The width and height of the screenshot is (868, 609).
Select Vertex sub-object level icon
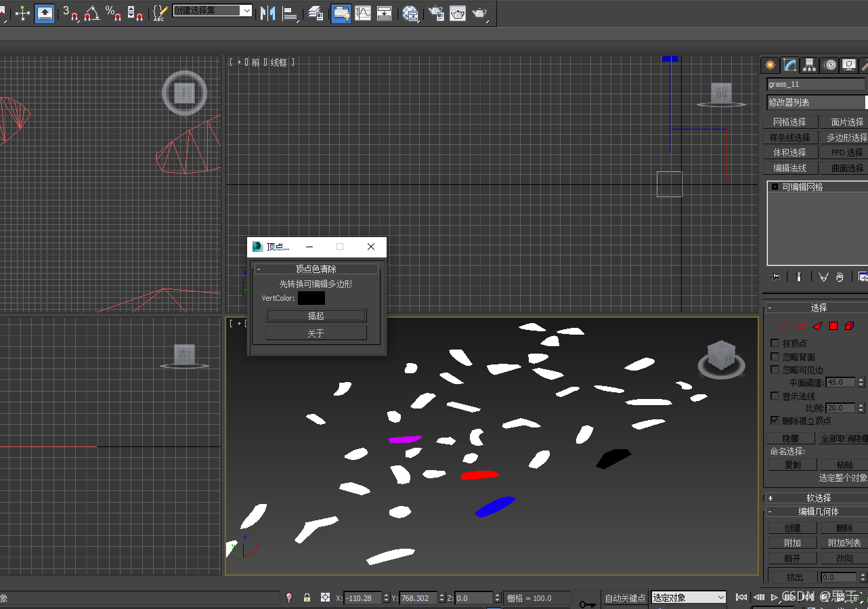(x=785, y=326)
